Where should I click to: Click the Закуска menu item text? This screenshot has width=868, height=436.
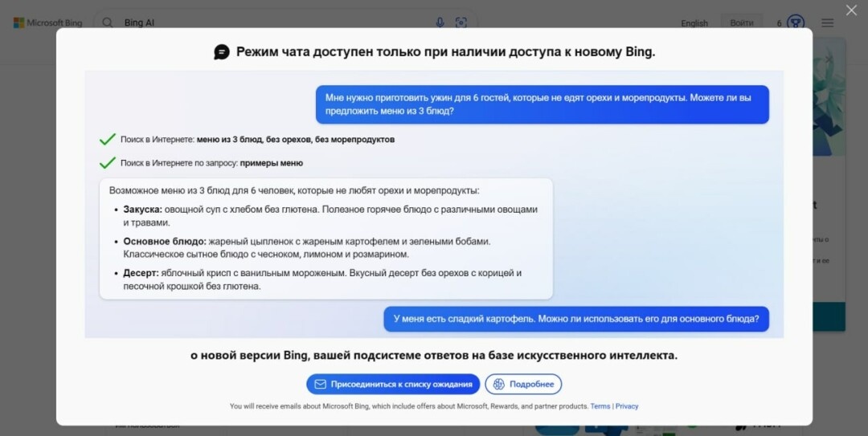pyautogui.click(x=330, y=216)
